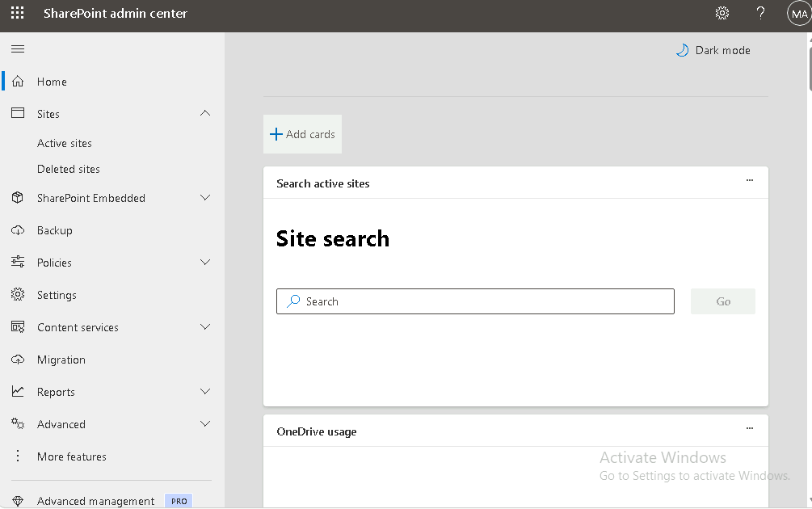Open the OneDrive usage card options
Viewport: 812px width, 509px height.
coord(749,428)
